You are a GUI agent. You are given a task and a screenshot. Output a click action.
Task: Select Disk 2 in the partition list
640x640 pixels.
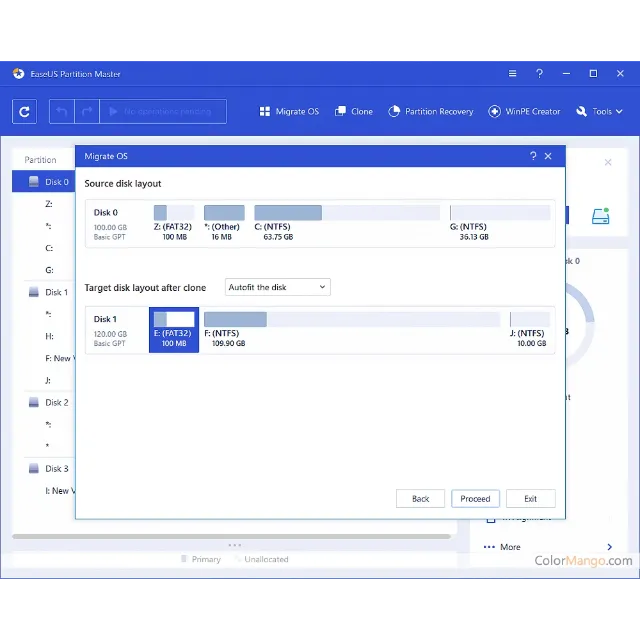pos(56,402)
